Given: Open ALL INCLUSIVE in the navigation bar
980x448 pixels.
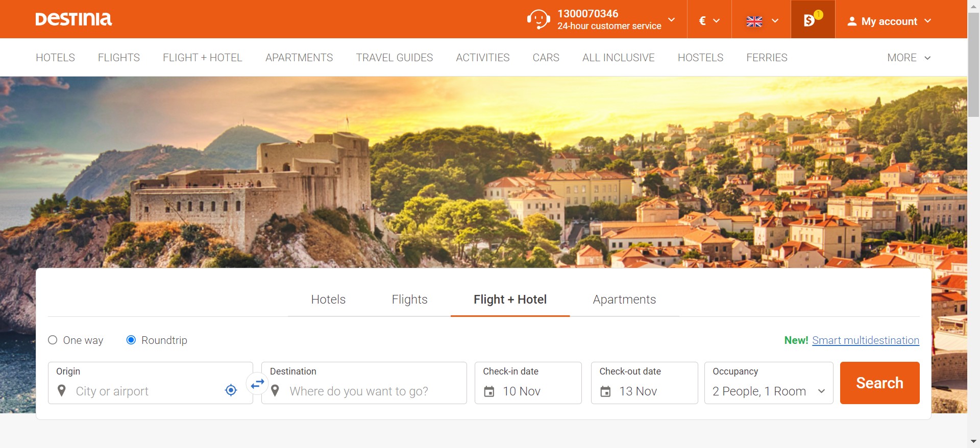Looking at the screenshot, I should (618, 58).
